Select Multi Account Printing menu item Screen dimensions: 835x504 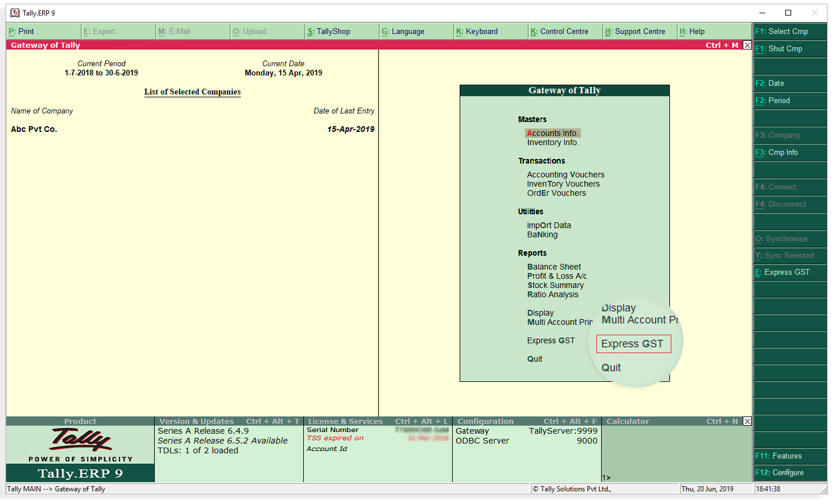pos(560,322)
